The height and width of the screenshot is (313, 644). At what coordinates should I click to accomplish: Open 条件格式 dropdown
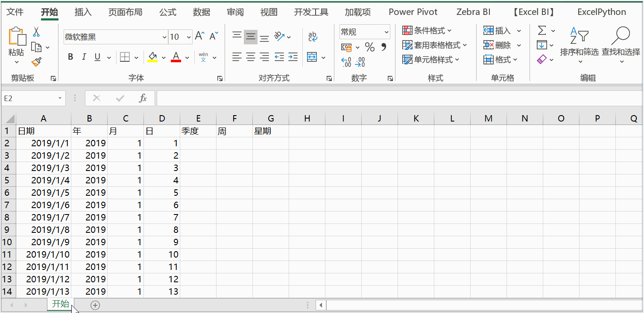[x=427, y=30]
